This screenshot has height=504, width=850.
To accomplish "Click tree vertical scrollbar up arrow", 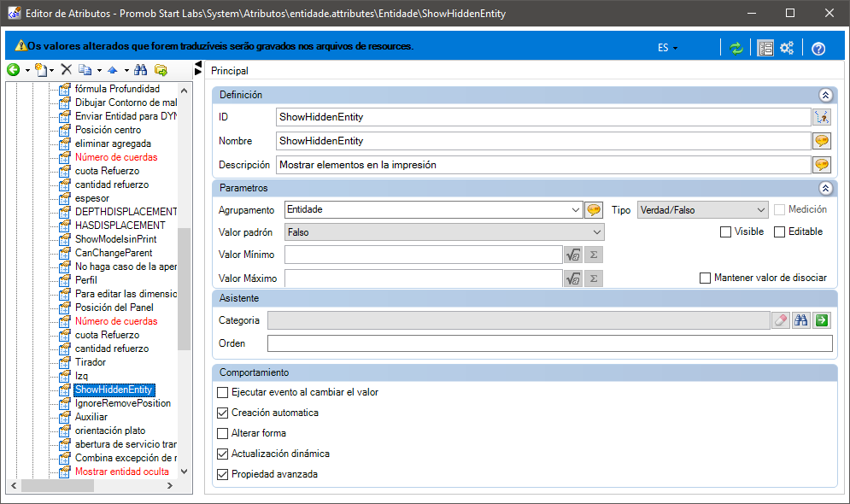I will (185, 91).
